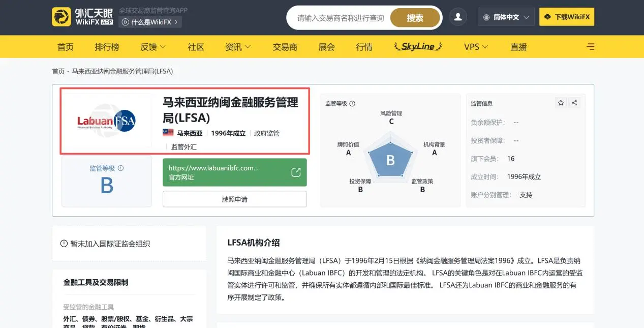This screenshot has height=328, width=644.
Task: Click the LFSA机构介绍 section heading
Action: (x=254, y=243)
